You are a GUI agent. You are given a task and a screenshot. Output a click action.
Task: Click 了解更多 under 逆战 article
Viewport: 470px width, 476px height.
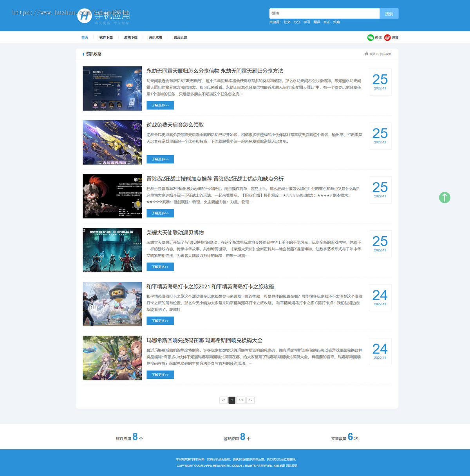click(x=160, y=159)
